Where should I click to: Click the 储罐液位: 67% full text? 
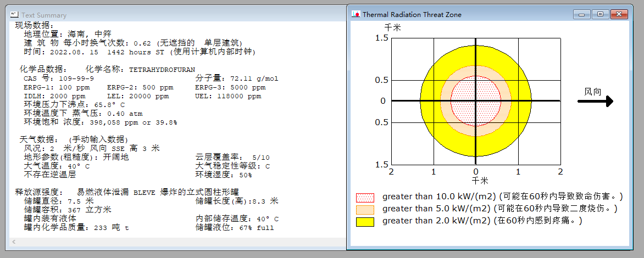(235, 228)
